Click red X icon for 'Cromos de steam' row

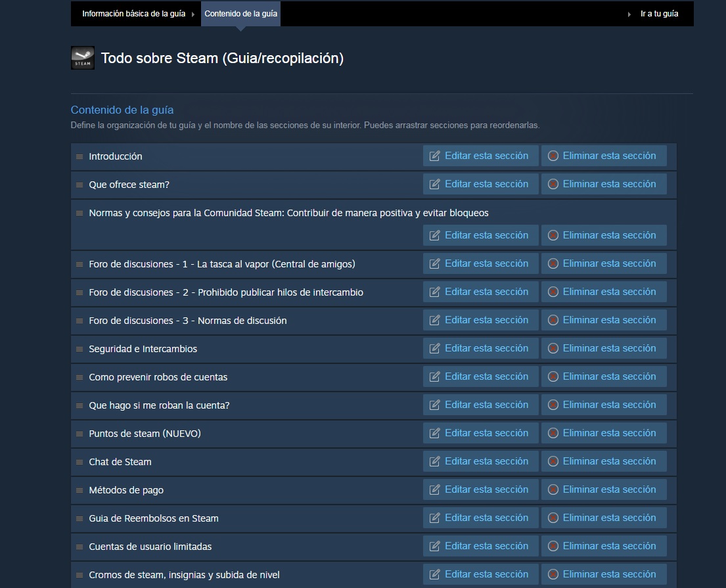pos(553,574)
